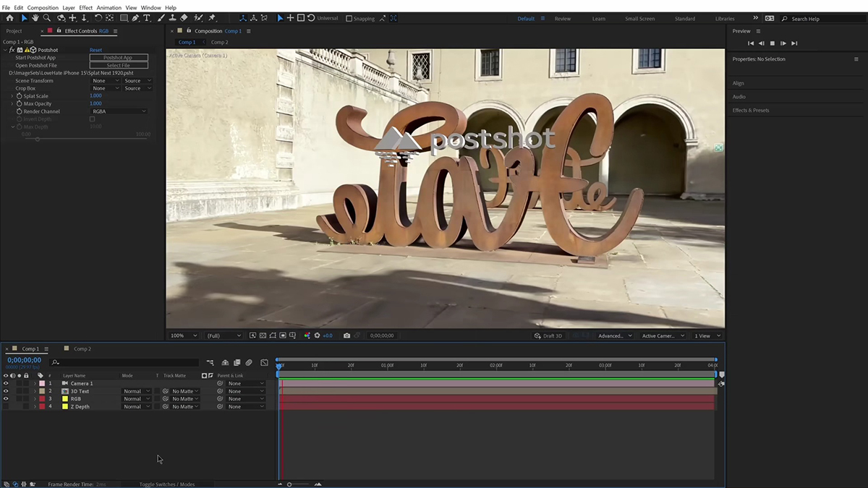Select the Type tool
Viewport: 868px width, 488px height.
[147, 18]
